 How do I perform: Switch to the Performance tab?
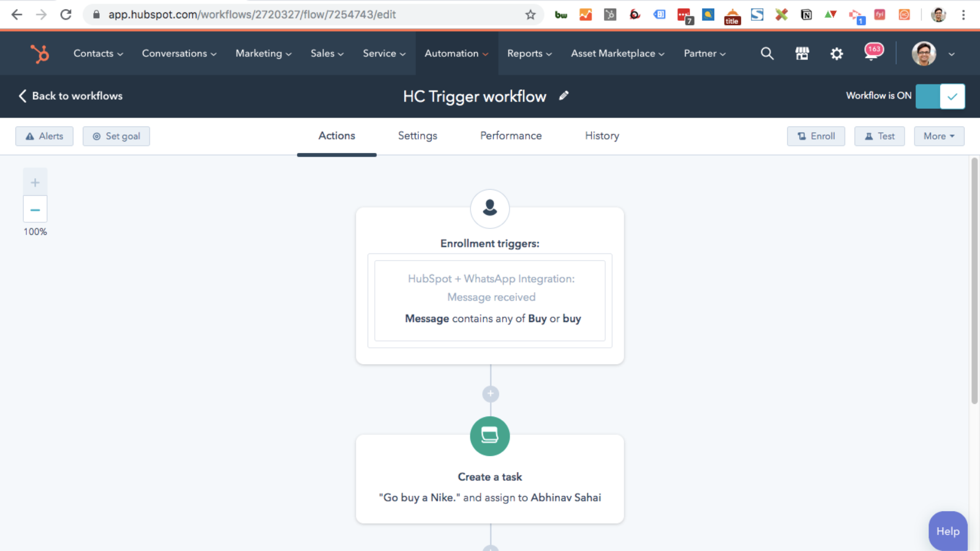pos(510,136)
